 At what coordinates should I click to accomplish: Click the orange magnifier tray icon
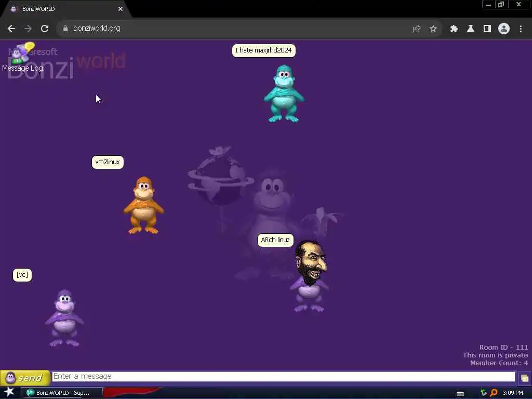click(x=494, y=393)
